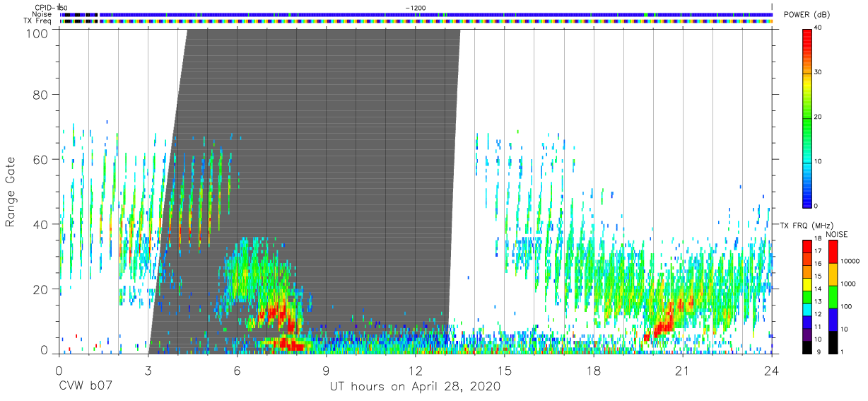Viewport: 868px width, 401px height.
Task: Click the power scale value 10
Action: [x=819, y=162]
